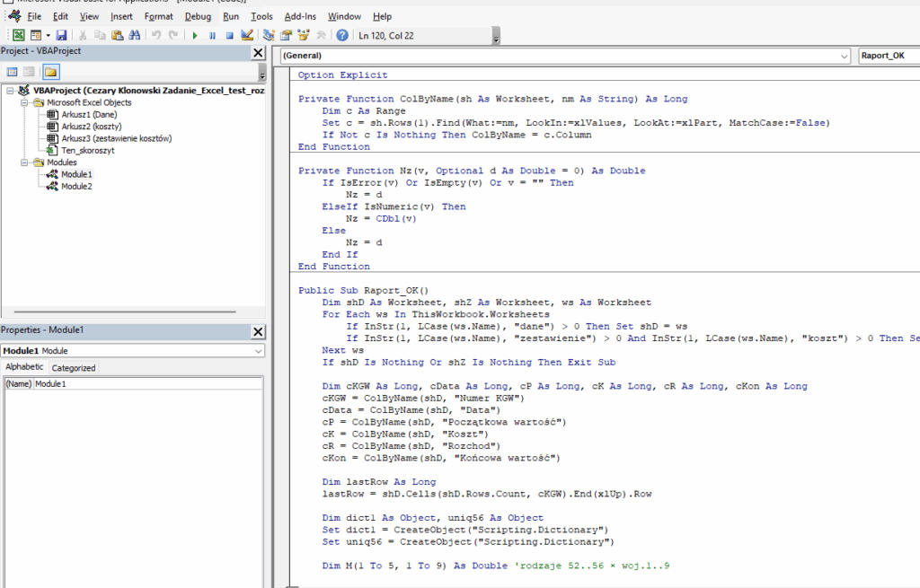Switch to Categorized properties tab
The width and height of the screenshot is (920, 588).
click(x=74, y=367)
